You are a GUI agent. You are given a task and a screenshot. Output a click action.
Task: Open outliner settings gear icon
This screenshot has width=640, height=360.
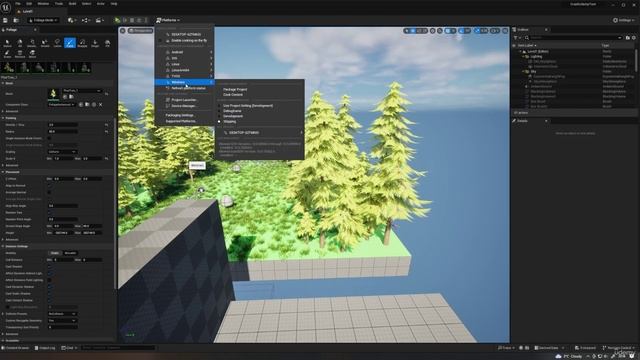[634, 38]
